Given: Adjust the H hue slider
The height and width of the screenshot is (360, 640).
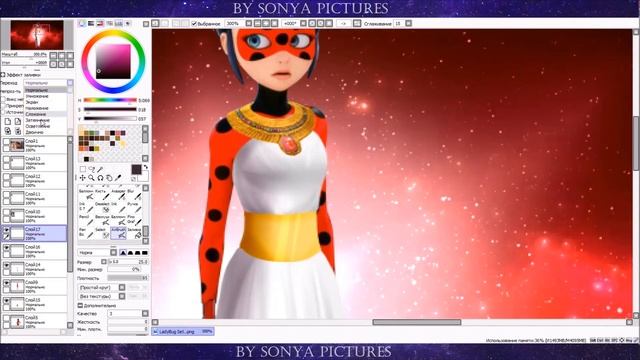Looking at the screenshot, I should coord(110,100).
